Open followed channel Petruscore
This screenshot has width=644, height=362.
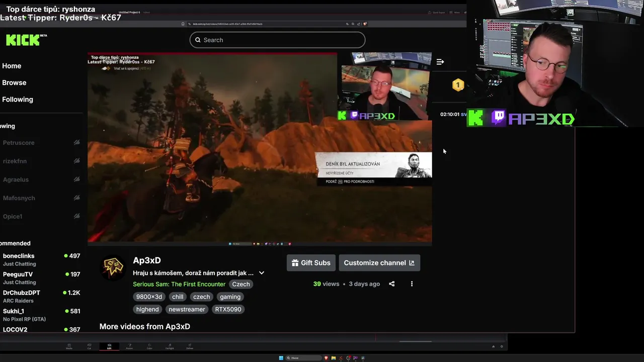pos(19,143)
